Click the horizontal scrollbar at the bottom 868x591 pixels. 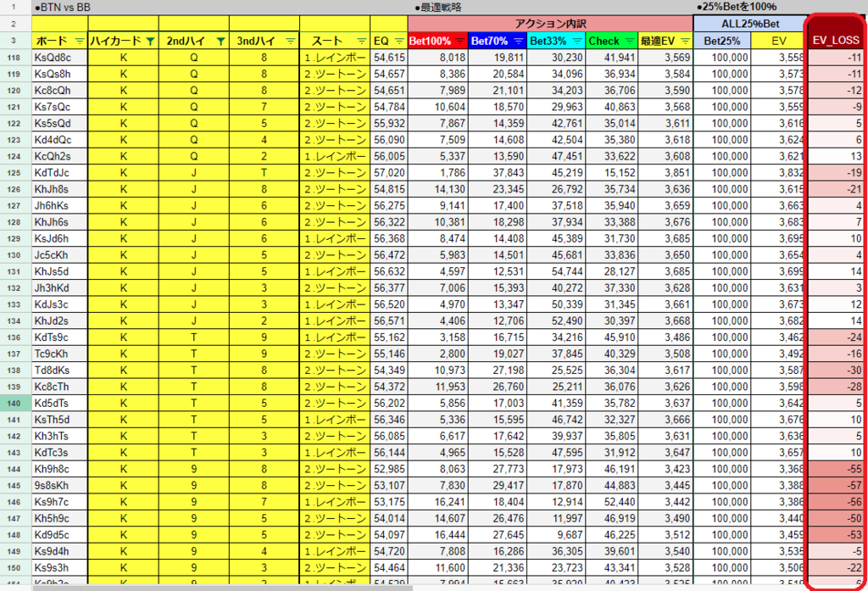(x=223, y=588)
